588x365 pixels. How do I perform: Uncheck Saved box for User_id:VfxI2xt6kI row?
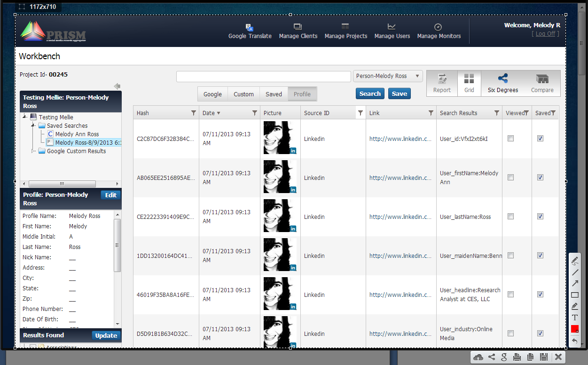pos(541,139)
